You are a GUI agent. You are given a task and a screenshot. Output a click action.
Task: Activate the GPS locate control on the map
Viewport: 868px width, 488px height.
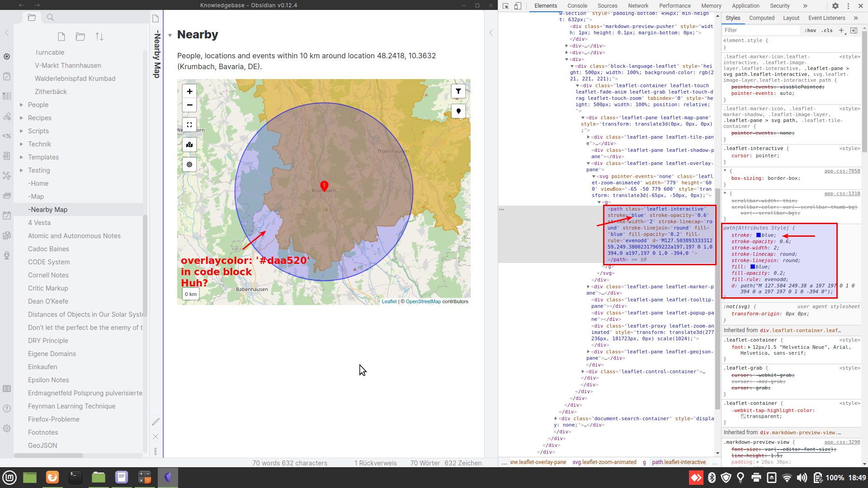point(189,164)
